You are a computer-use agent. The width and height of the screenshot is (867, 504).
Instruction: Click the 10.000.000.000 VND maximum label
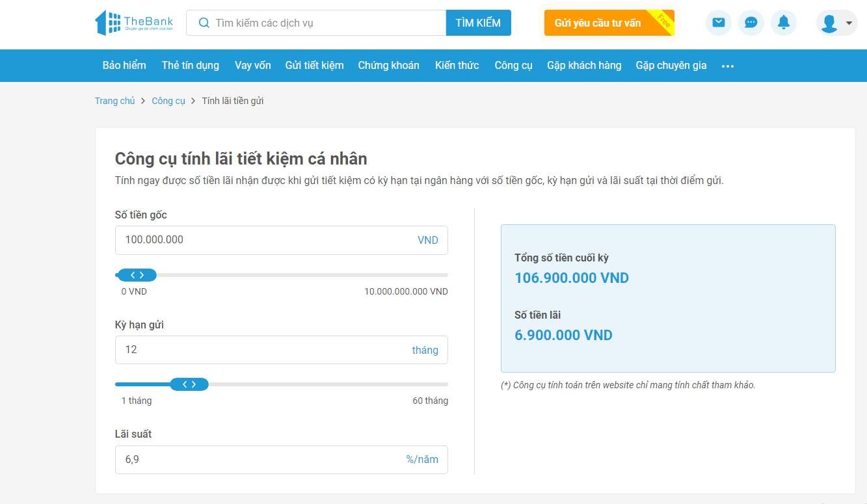[x=406, y=291]
